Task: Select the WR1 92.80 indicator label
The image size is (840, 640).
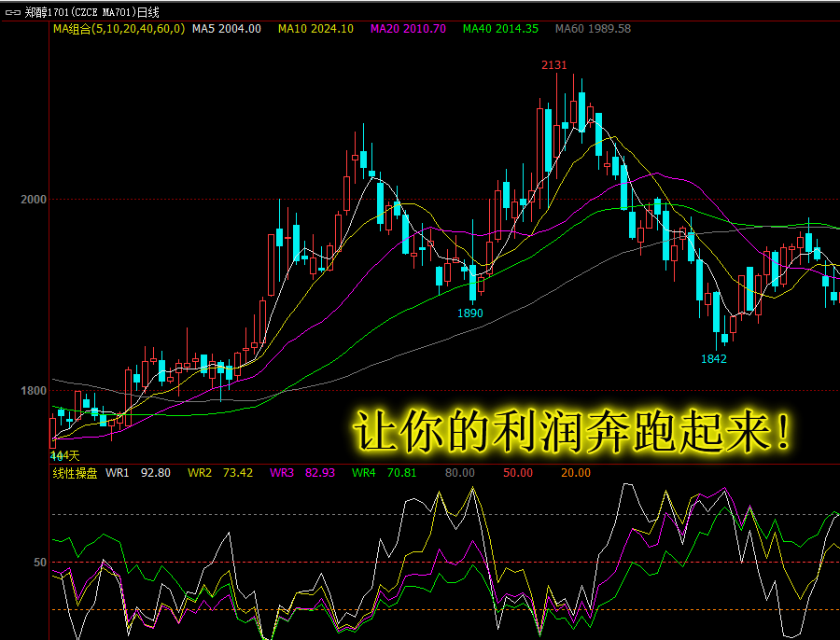Action: click(x=138, y=473)
